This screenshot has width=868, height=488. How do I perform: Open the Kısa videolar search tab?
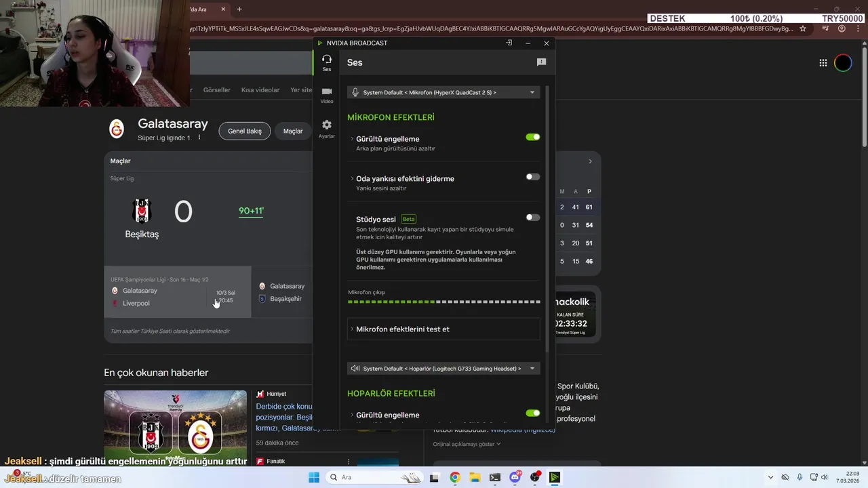260,89
